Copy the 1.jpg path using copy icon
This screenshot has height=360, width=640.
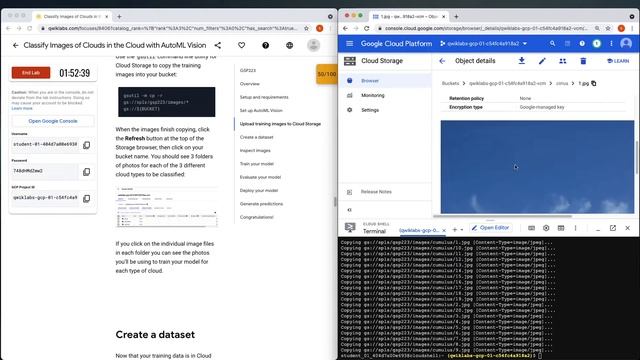click(x=594, y=83)
